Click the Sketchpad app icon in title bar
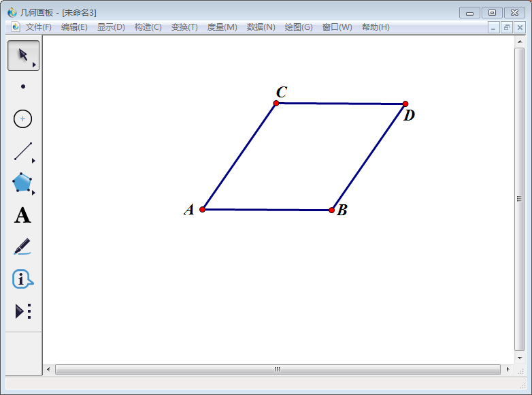This screenshot has width=532, height=395. [x=12, y=12]
